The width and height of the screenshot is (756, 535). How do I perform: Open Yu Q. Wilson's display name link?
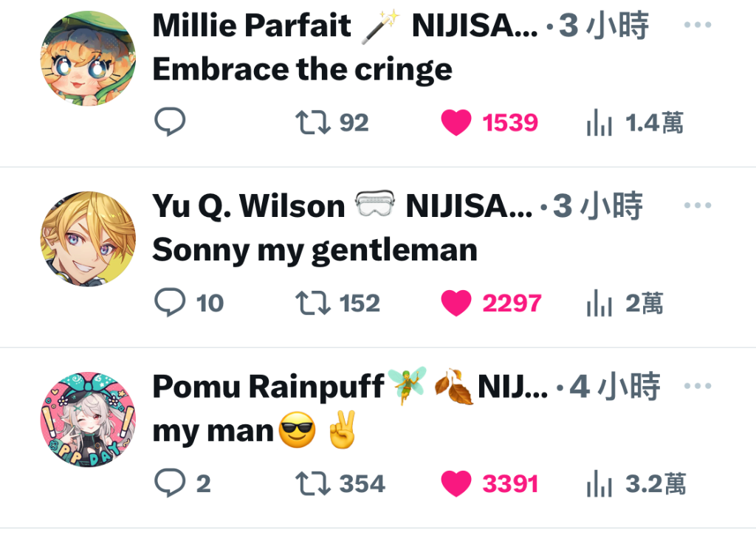[x=248, y=207]
